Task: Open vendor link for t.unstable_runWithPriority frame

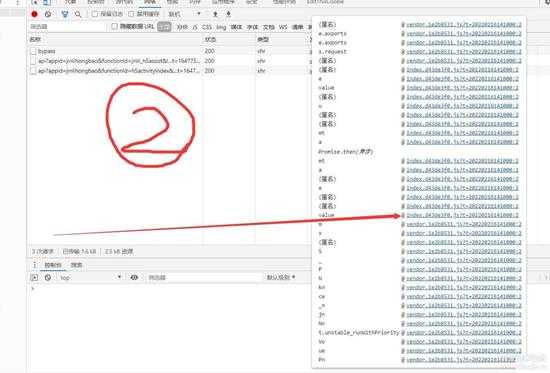Action: (x=464, y=333)
